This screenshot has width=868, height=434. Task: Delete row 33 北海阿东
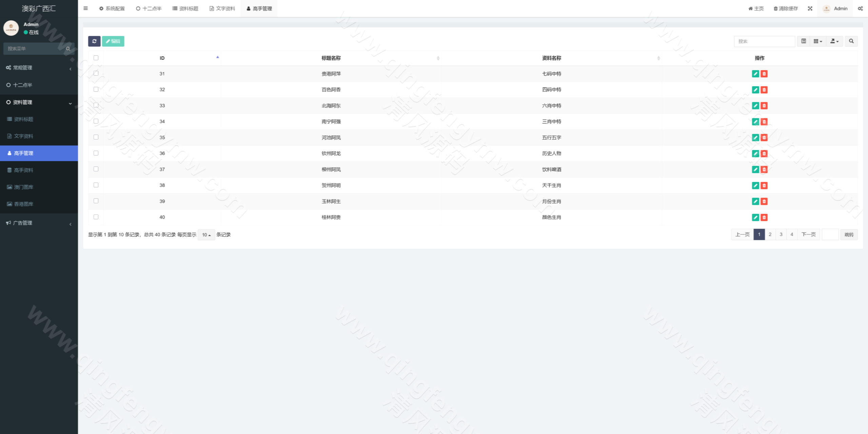click(x=764, y=106)
